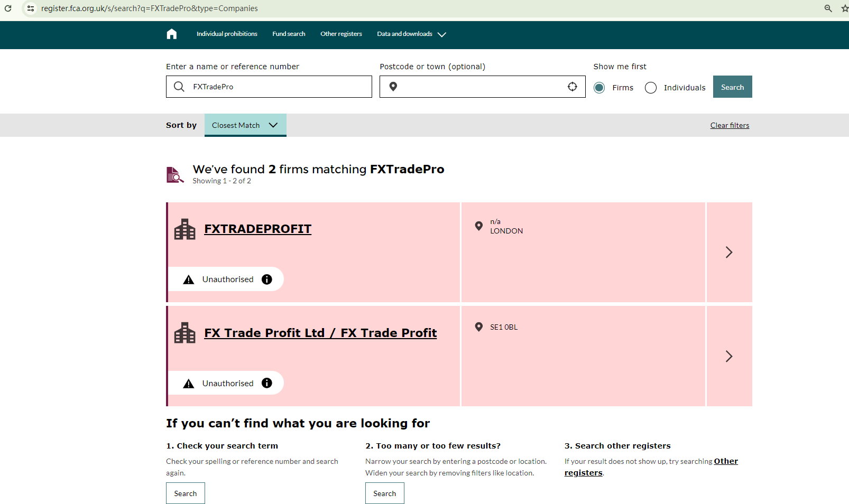Click the building icon beside FX Trade Profit Ltd

point(185,333)
